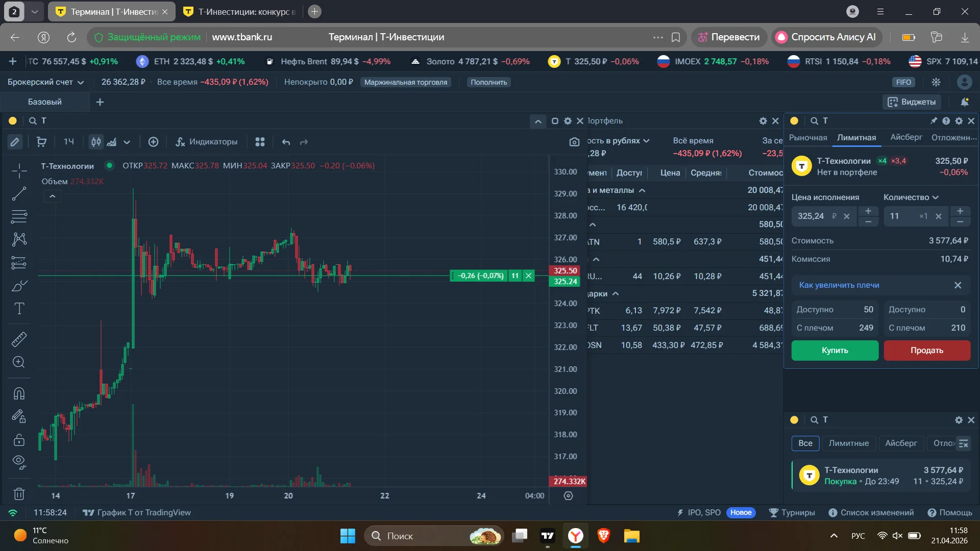The height and width of the screenshot is (551, 980).
Task: Toggle the magnet snapping tool
Action: (19, 393)
